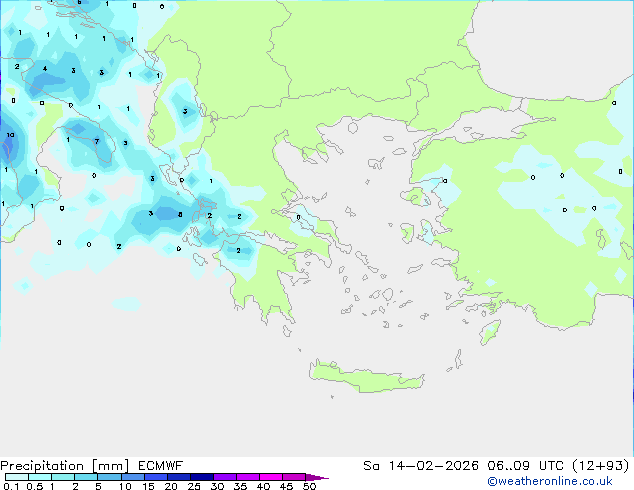The image size is (634, 490).
Task: Click the 25 to 30 mm legend swatch
Action: coord(201,477)
